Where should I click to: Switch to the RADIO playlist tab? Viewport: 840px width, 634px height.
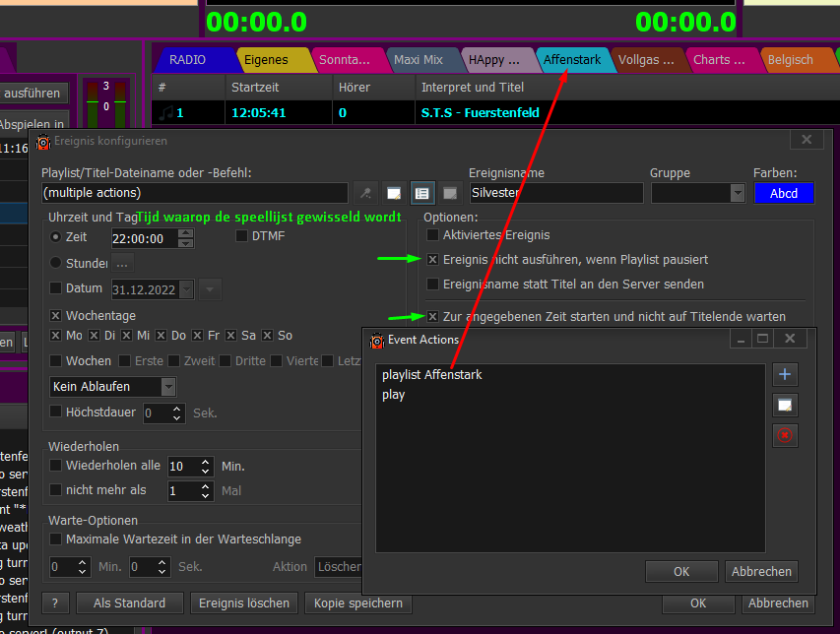tap(187, 60)
